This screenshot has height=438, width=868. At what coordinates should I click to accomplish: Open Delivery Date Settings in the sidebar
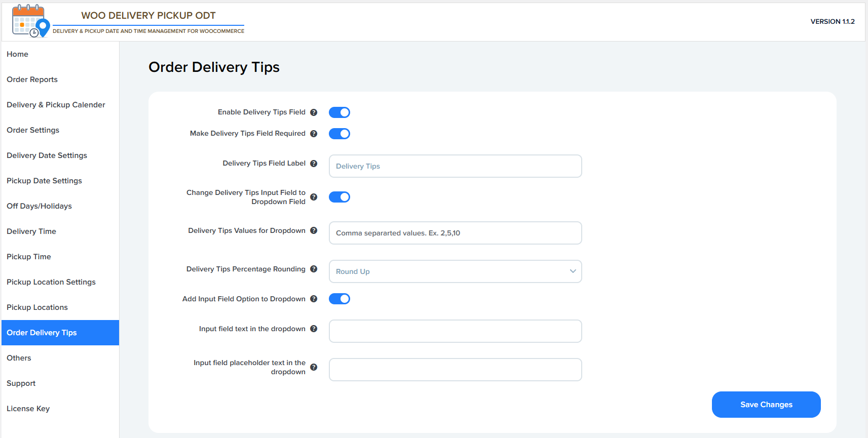[x=47, y=155]
